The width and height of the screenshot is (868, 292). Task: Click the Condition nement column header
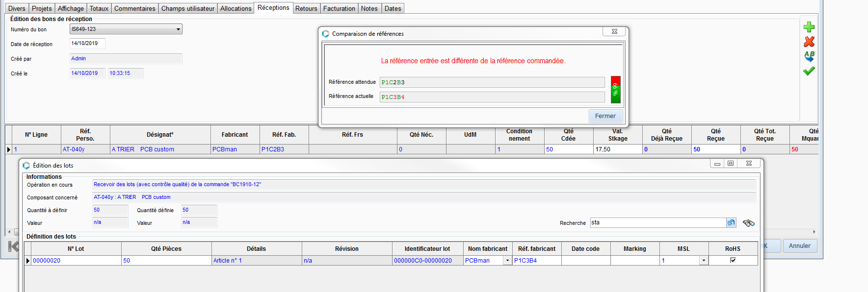pos(520,135)
